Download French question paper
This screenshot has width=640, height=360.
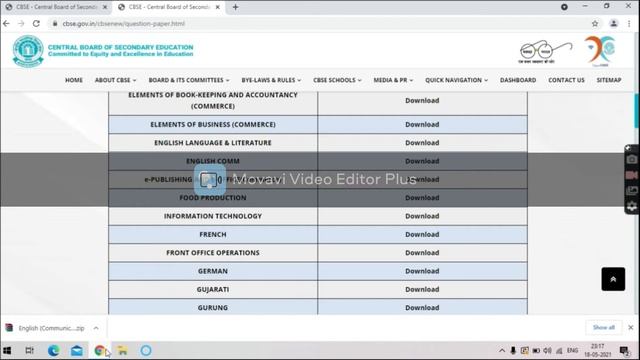coord(422,235)
